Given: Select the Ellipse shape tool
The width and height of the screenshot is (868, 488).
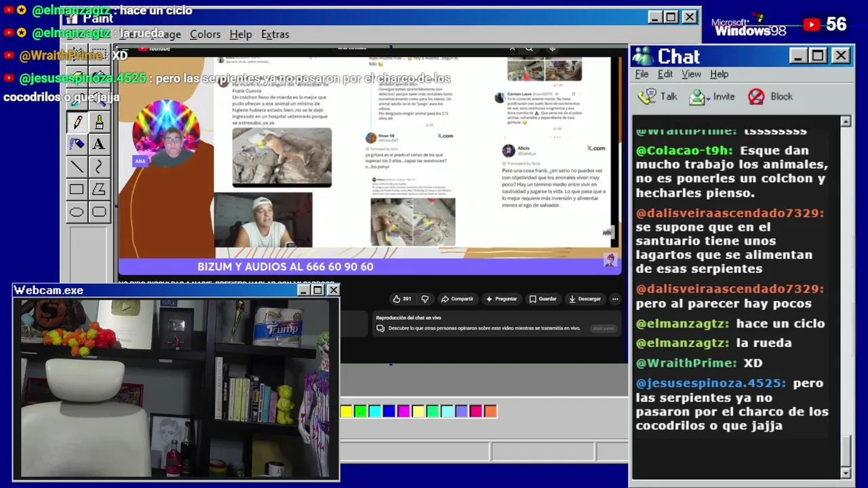Looking at the screenshot, I should (77, 212).
